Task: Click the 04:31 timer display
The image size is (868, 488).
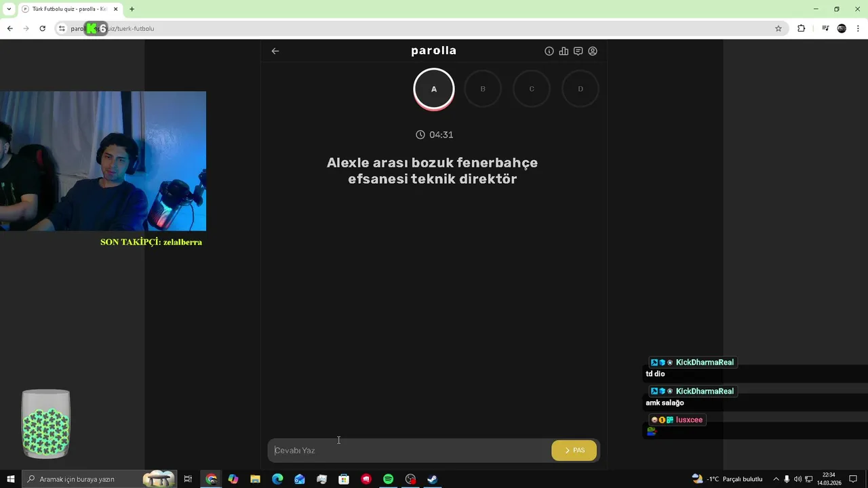Action: click(x=435, y=135)
